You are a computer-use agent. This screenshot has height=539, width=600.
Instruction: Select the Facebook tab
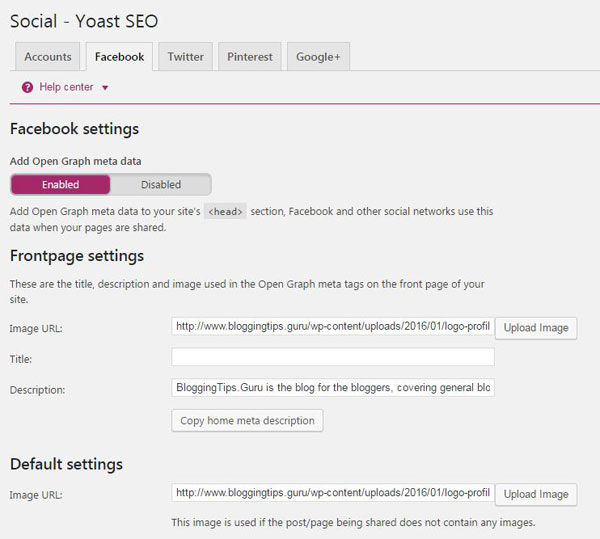[119, 57]
